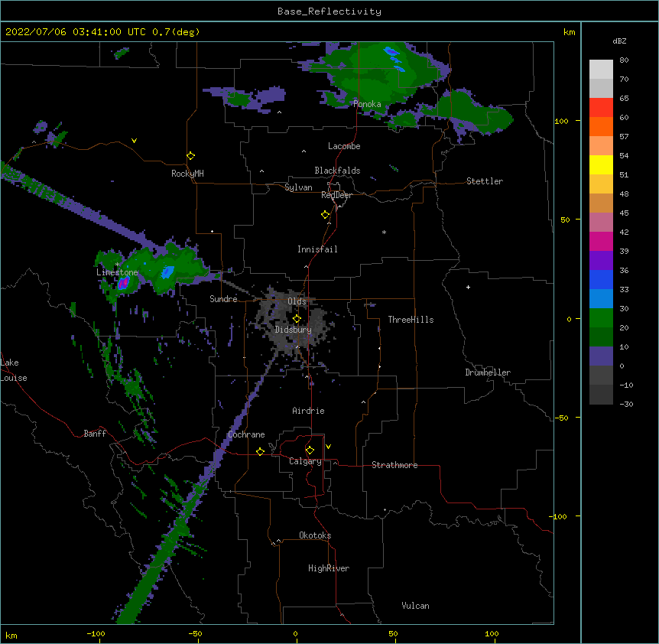Image resolution: width=659 pixels, height=644 pixels.
Task: Click the Cochrane town label
Action: pos(246,434)
